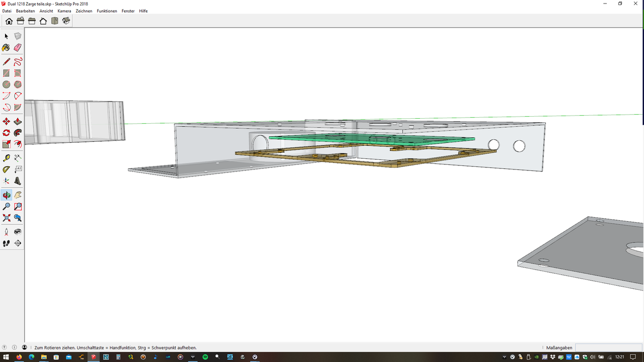
Task: Pick the Rechteck (Rectangle) drawing tool
Action: (x=7, y=73)
